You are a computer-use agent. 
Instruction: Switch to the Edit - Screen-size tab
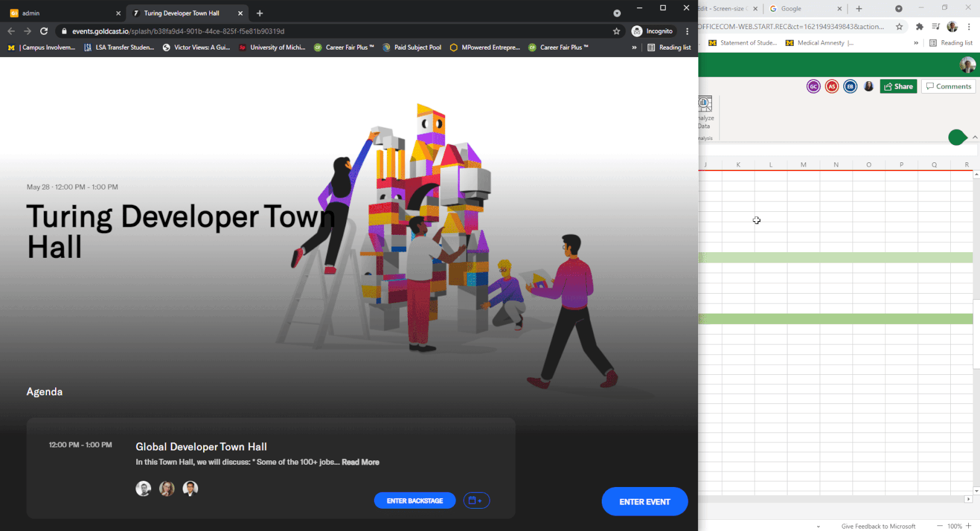(x=729, y=9)
